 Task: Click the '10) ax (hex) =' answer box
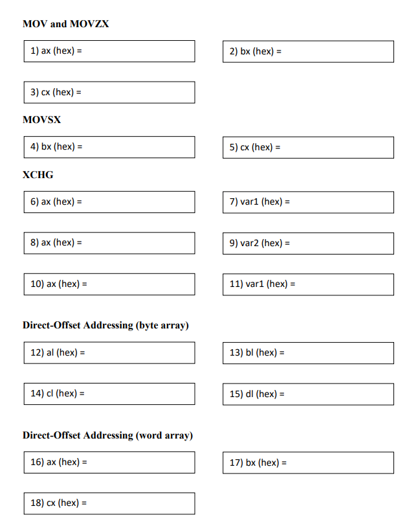click(109, 284)
